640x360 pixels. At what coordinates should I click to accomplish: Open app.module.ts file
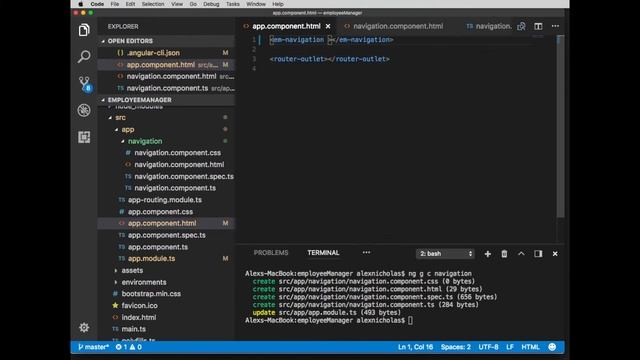(167, 259)
